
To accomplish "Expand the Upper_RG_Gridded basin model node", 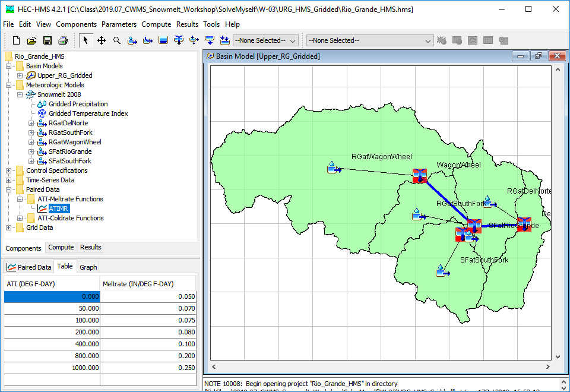I will pyautogui.click(x=20, y=75).
